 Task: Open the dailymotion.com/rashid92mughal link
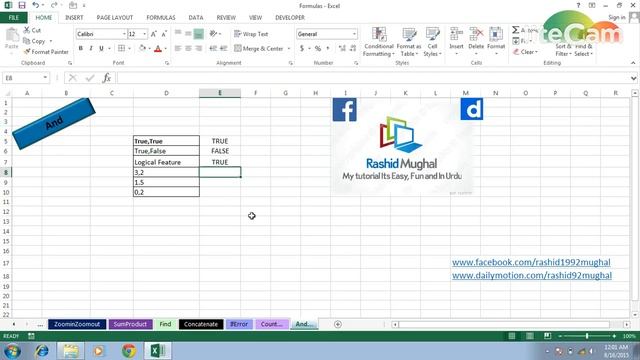(532, 275)
